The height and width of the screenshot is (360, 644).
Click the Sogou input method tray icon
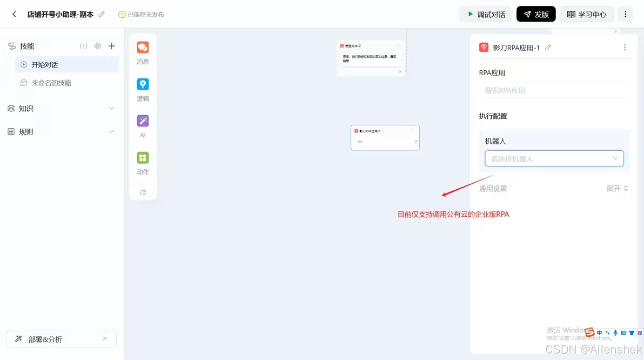tap(589, 332)
